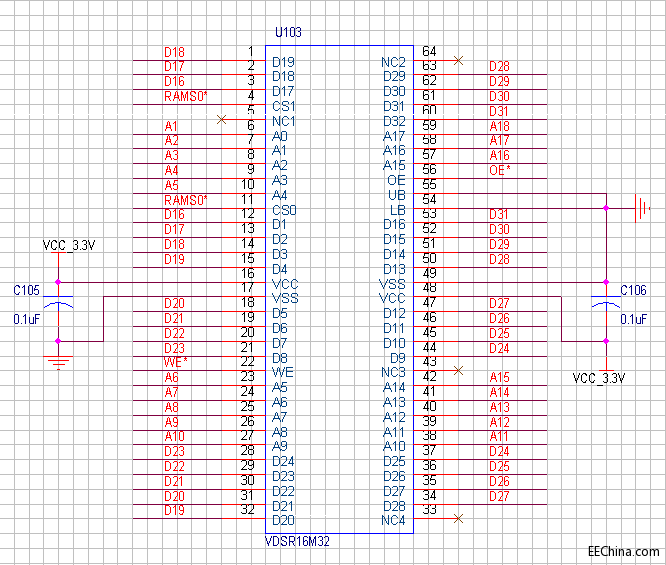This screenshot has width=666, height=565.
Task: Select the U103 designator label
Action: (x=288, y=32)
